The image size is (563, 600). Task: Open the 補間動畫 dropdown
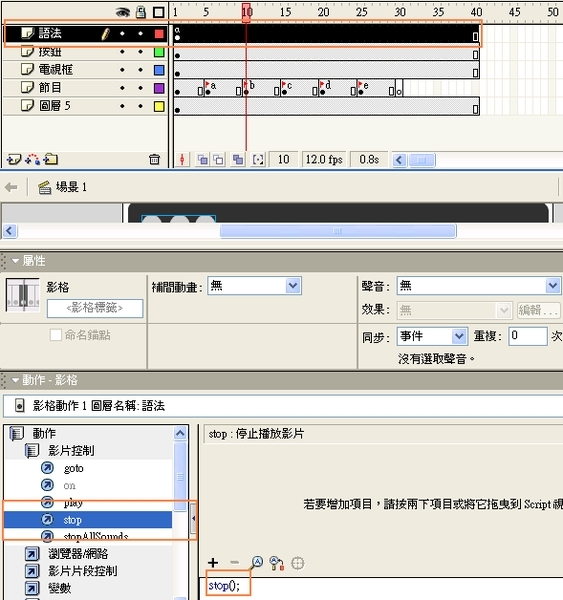(x=255, y=286)
